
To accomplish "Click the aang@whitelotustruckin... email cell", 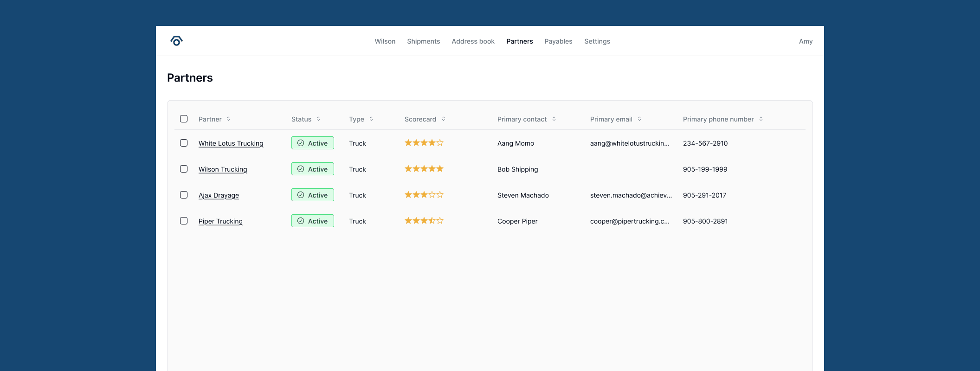I will coord(630,143).
